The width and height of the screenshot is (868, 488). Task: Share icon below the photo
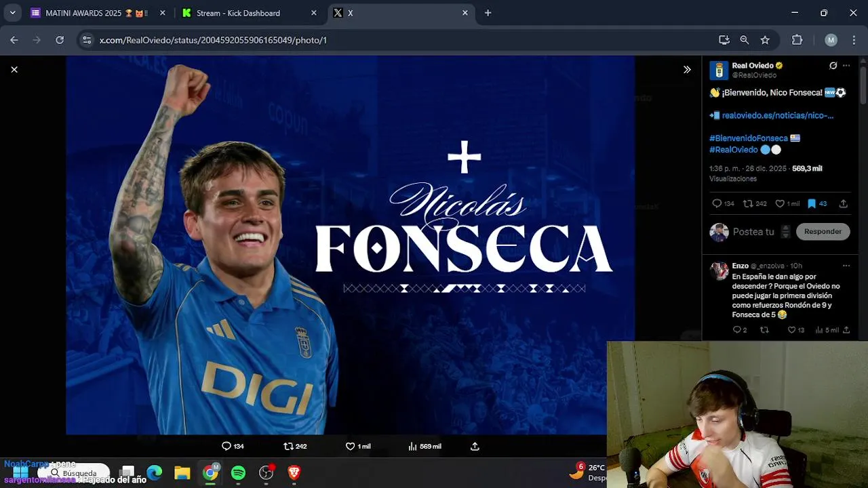tap(475, 446)
